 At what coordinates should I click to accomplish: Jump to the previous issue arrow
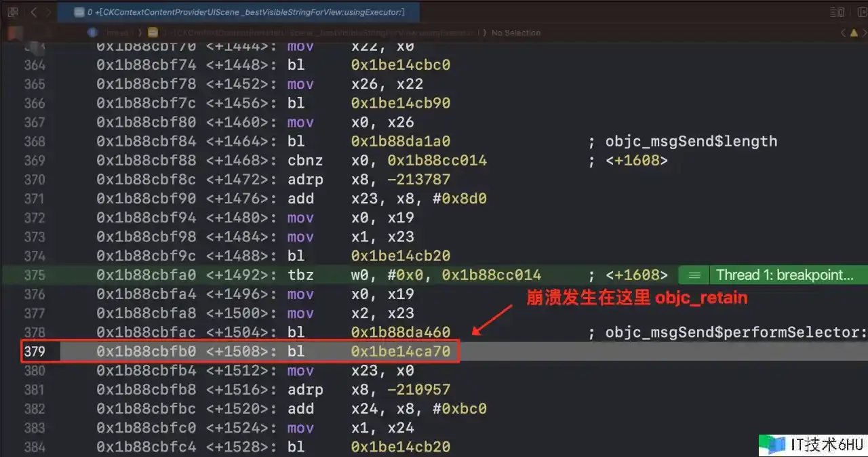(843, 33)
